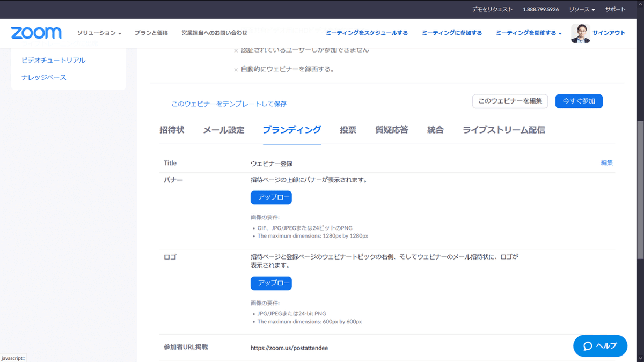
Task: Open the ヘルプ chat bubble
Action: (x=600, y=346)
